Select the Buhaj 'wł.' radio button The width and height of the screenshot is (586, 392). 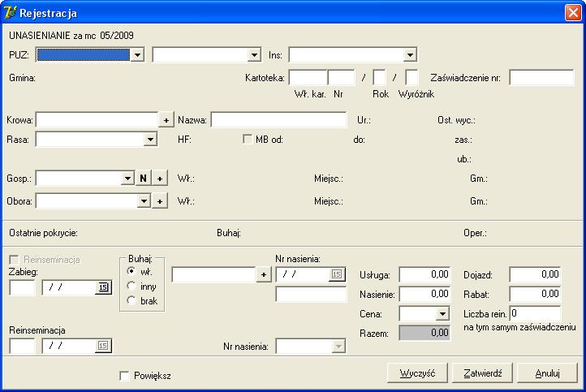click(131, 271)
